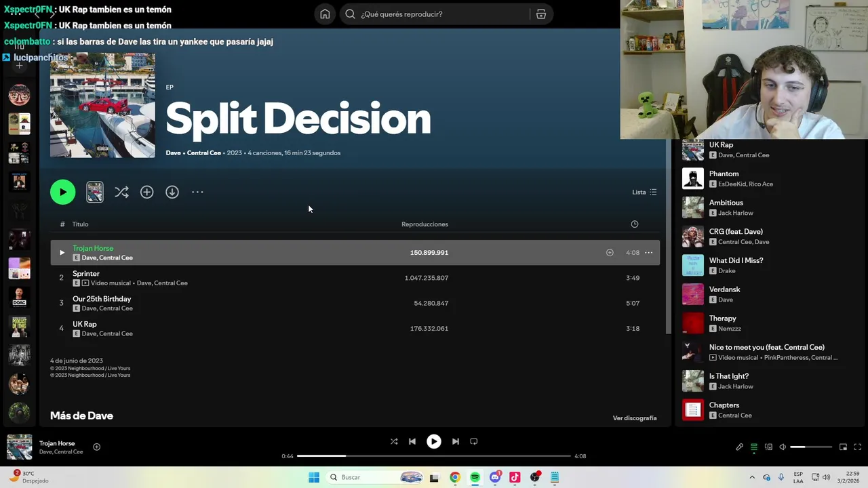Click the Reproducciones column header
This screenshot has width=868, height=488.
pyautogui.click(x=425, y=224)
